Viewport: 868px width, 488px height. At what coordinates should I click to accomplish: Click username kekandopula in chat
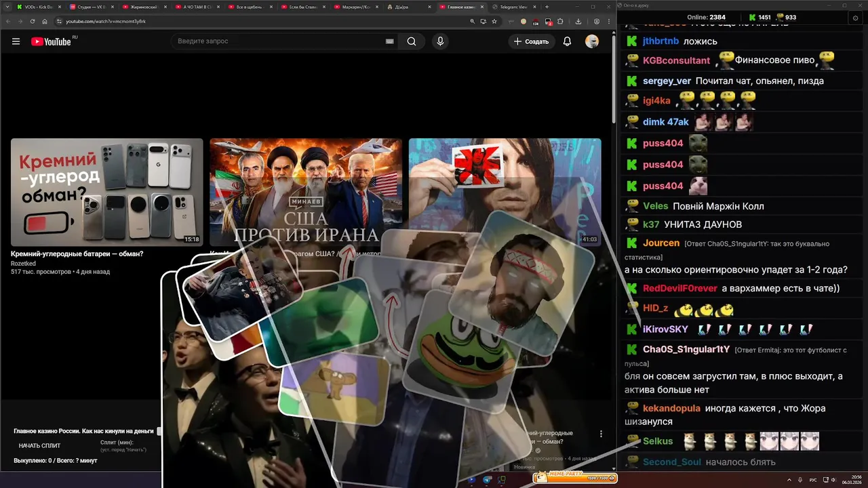pos(671,408)
